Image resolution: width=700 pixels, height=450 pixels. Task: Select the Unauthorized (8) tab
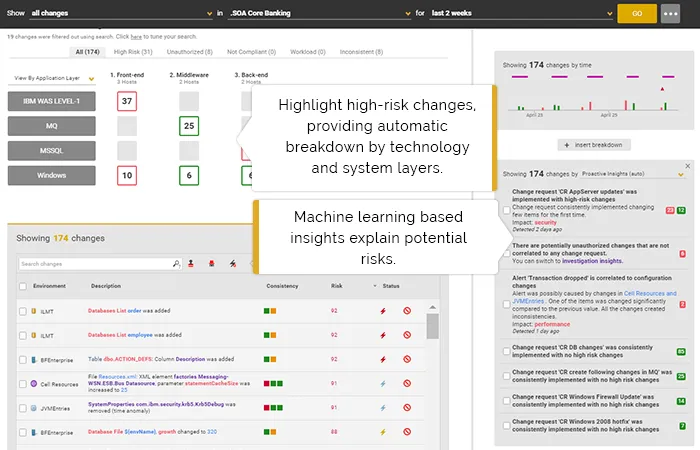190,51
